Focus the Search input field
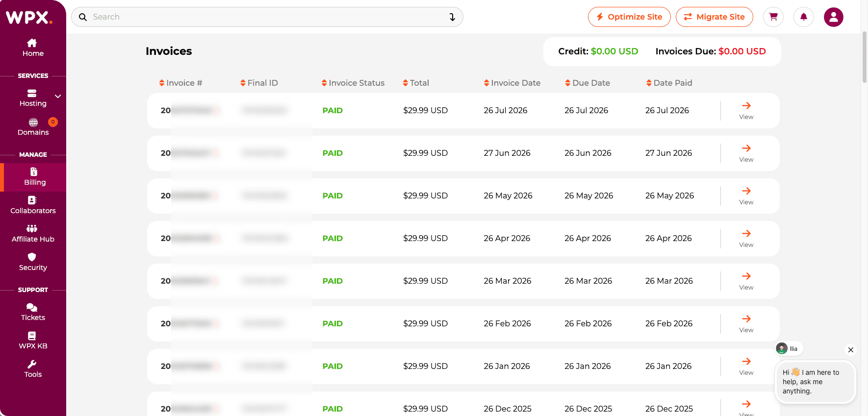This screenshot has width=868, height=416. pos(267,17)
